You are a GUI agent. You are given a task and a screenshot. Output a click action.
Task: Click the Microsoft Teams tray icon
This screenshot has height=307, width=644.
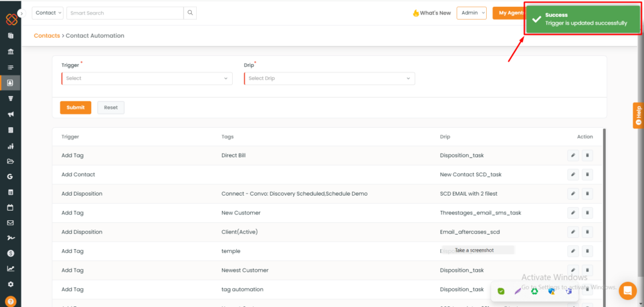(569, 291)
